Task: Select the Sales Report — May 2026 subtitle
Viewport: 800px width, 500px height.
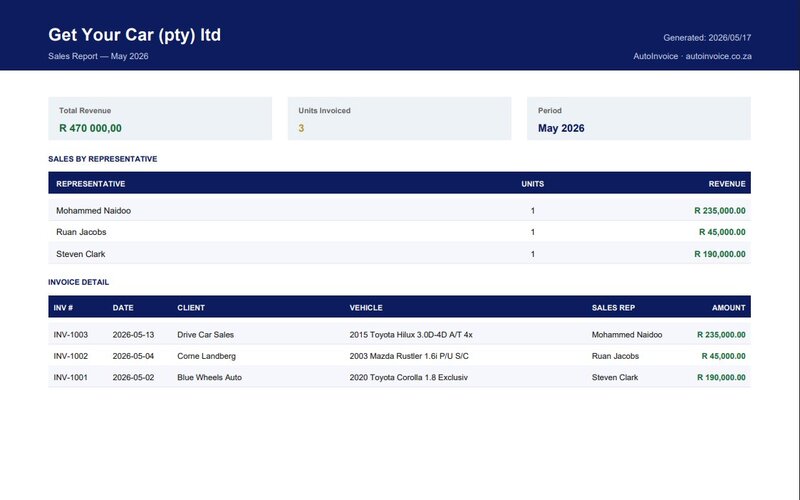Action: click(x=98, y=56)
